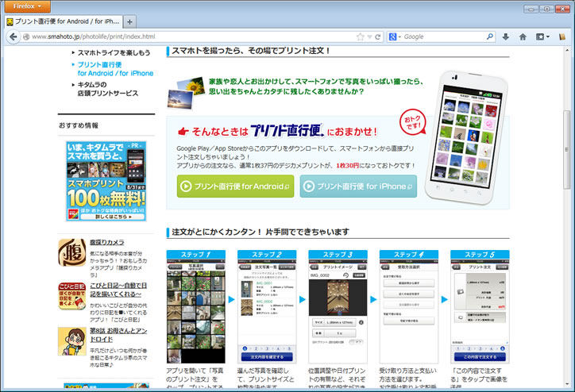Click the おトクです! round badge

412,122
